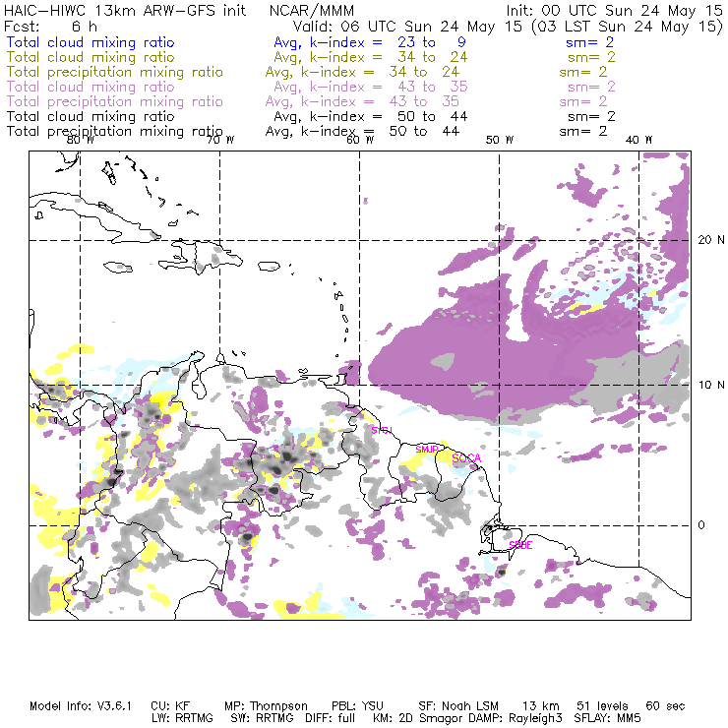Image resolution: width=728 pixels, height=728 pixels.
Task: Click the '60 W' longitude label
Action: click(x=360, y=140)
